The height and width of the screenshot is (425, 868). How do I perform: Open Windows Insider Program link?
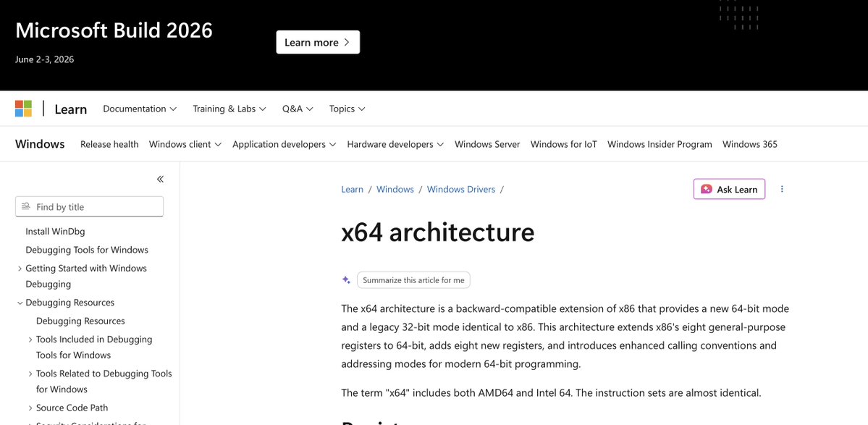[x=660, y=144]
